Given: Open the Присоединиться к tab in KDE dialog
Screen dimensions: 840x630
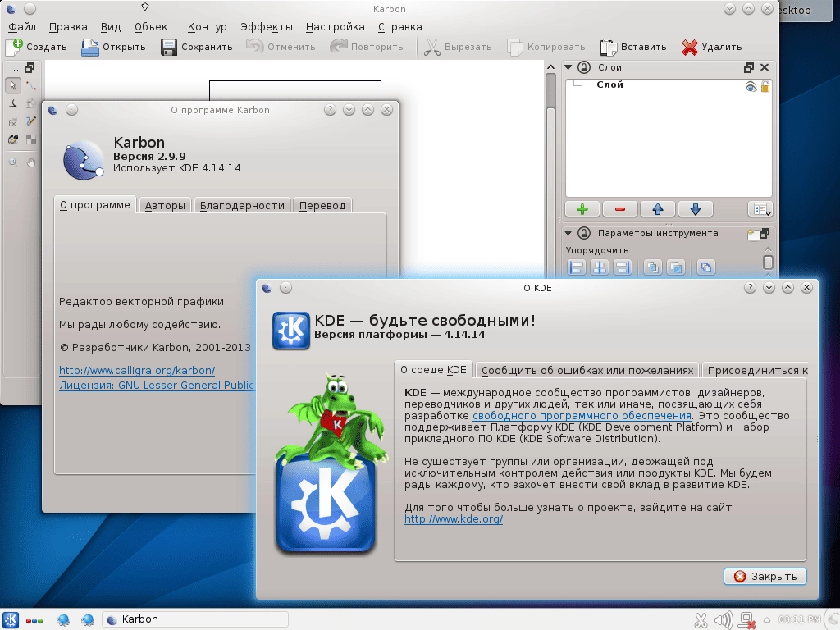Looking at the screenshot, I should [755, 371].
